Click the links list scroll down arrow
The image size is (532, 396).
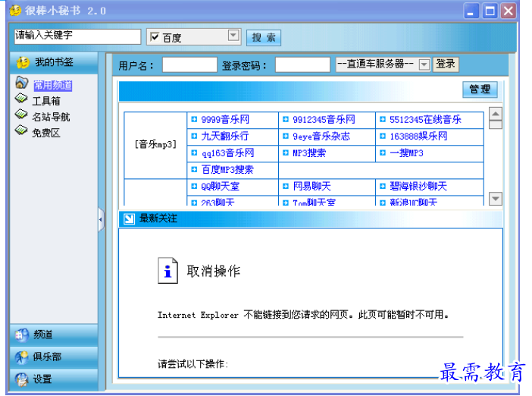496,199
